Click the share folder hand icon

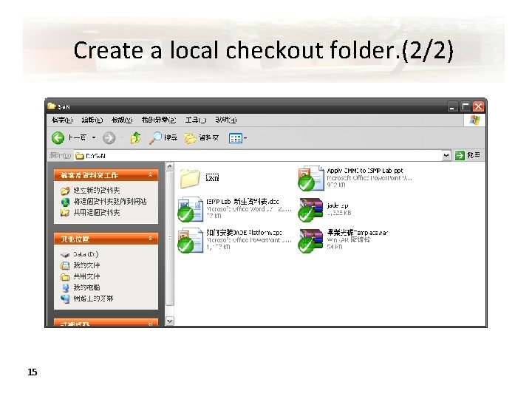pyautogui.click(x=65, y=213)
